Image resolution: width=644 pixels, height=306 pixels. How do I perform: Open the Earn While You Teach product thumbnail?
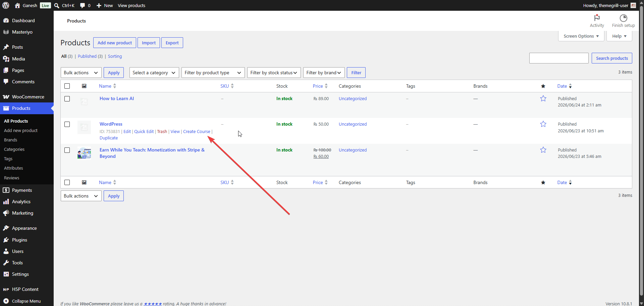coord(84,153)
